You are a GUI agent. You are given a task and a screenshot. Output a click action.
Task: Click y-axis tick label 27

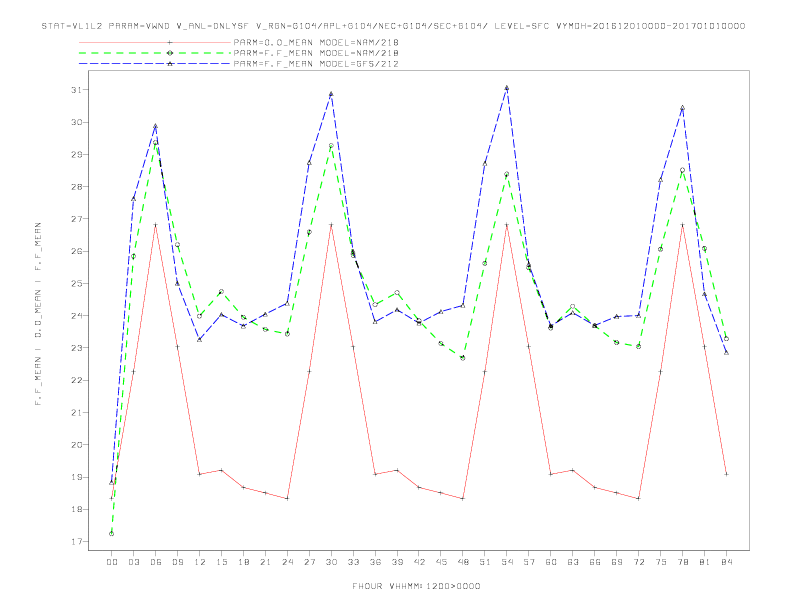(x=76, y=219)
